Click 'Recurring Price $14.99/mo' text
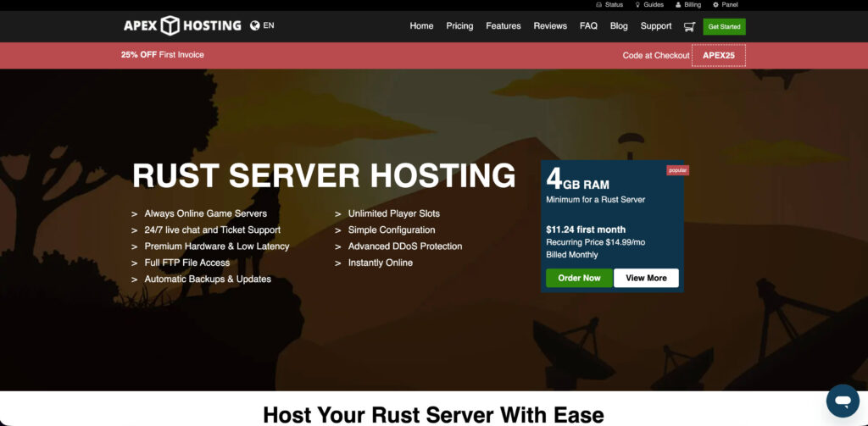Screen dimensions: 868x426 click(x=596, y=242)
